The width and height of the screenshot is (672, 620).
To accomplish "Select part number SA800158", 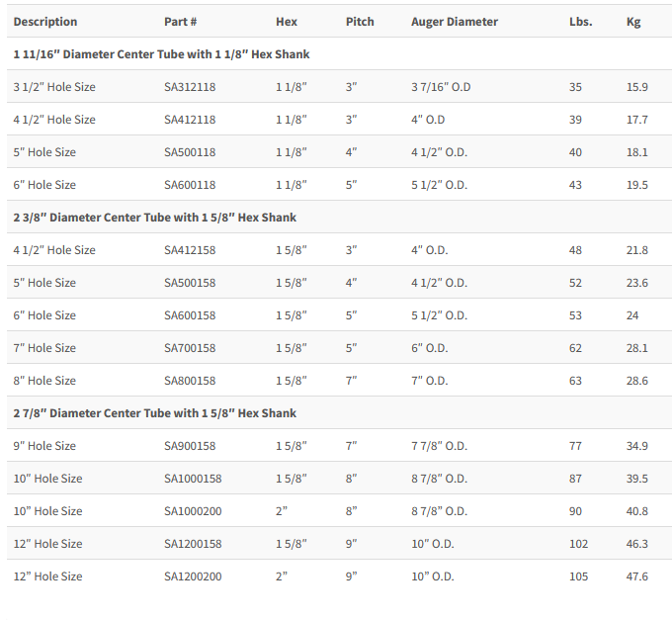I will [x=190, y=381].
